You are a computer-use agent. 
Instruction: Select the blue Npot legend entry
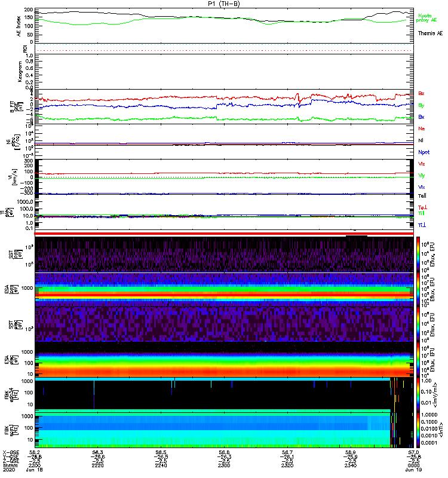424,152
